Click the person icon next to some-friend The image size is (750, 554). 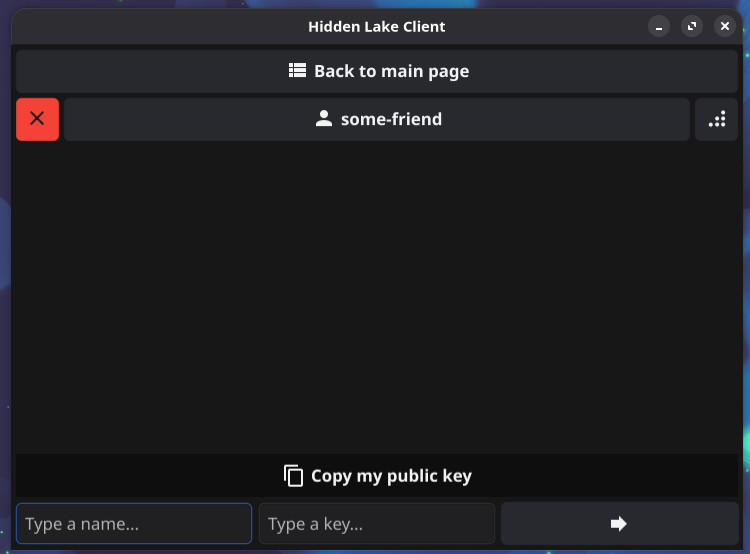(323, 119)
